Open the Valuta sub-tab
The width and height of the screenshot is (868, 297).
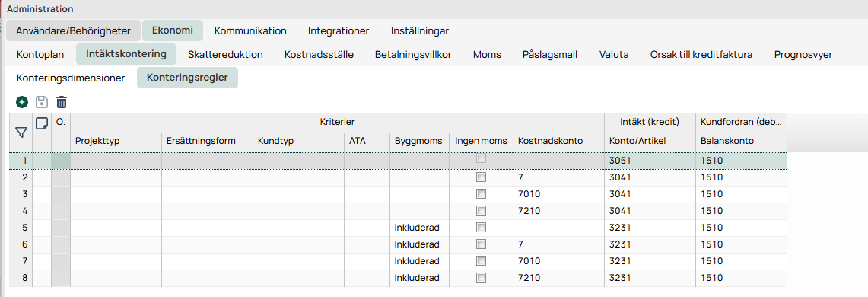[x=614, y=54]
